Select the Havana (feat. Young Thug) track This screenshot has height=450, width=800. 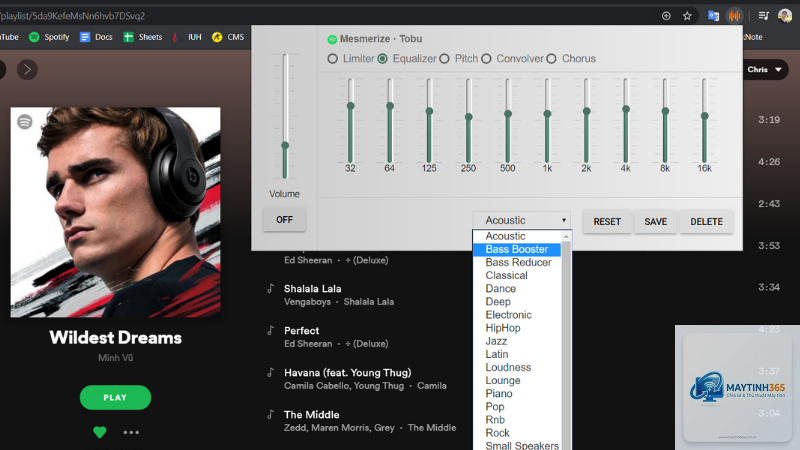347,373
